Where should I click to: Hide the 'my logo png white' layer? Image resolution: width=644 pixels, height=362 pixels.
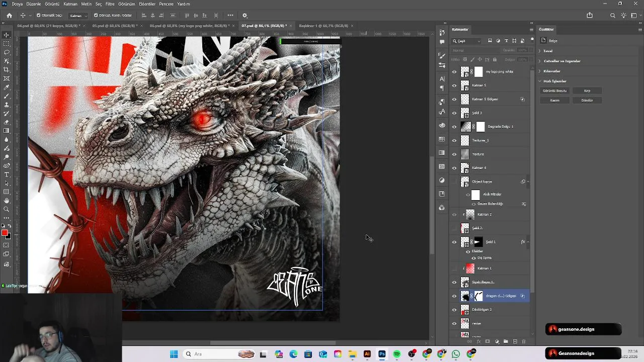[454, 72]
